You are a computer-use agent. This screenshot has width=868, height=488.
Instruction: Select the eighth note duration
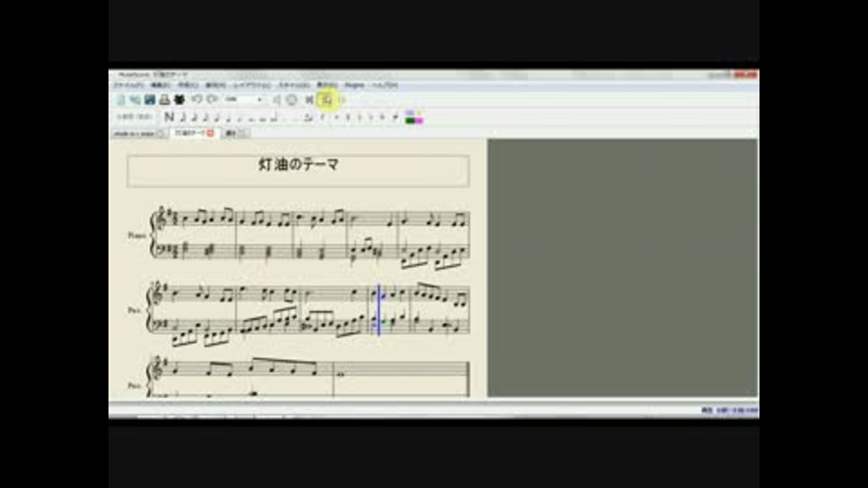(x=217, y=117)
